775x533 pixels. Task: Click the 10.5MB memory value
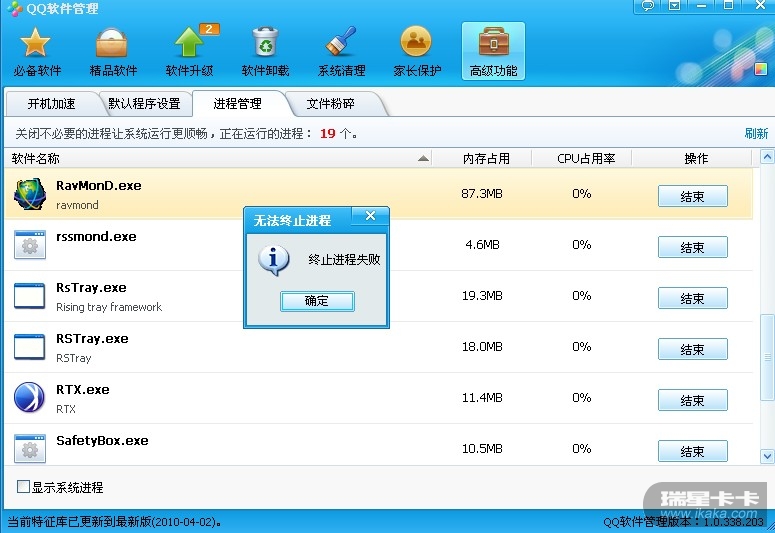pyautogui.click(x=482, y=448)
